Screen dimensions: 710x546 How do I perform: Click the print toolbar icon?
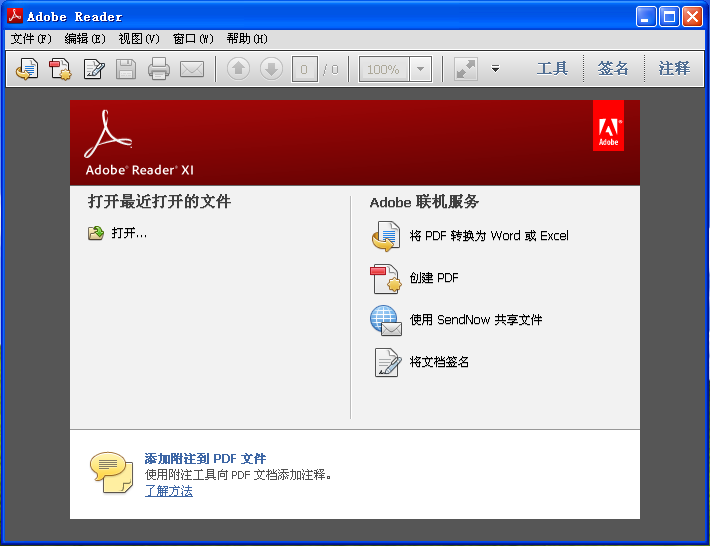159,69
